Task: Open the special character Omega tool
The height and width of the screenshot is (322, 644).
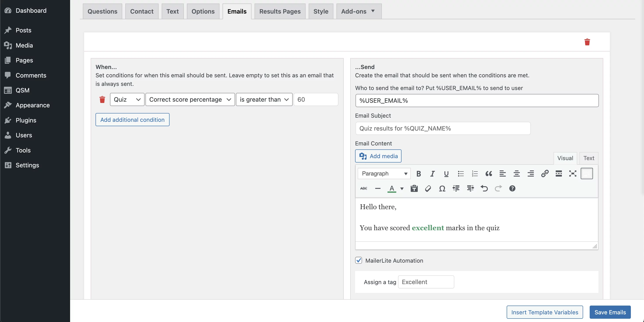Action: coord(442,189)
